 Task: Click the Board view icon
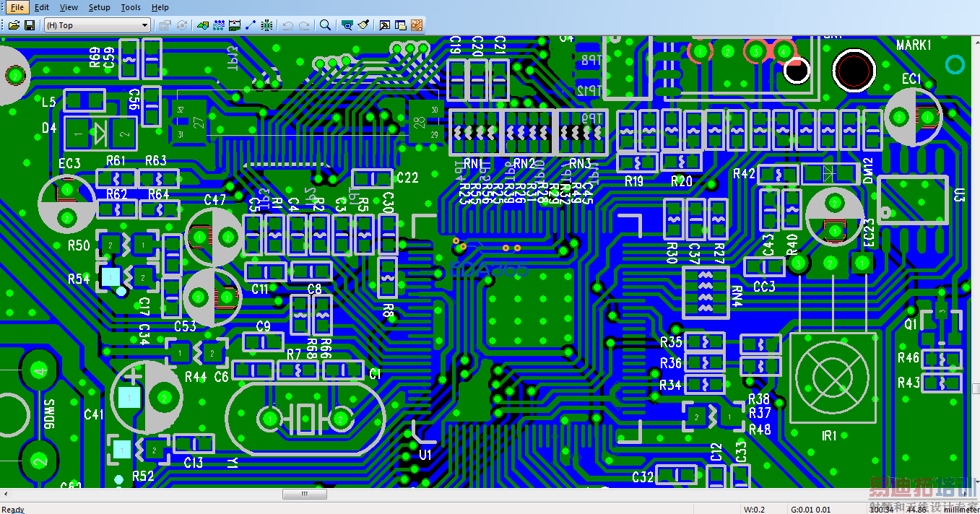pos(348,25)
